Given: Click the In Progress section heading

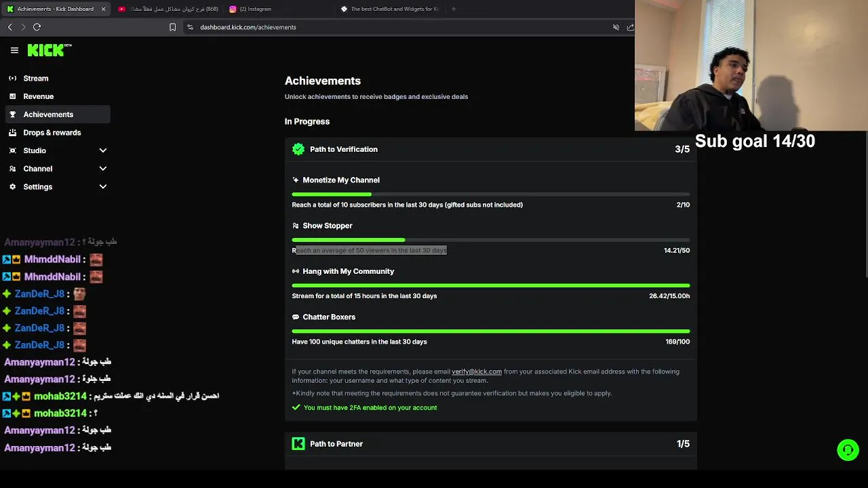Looking at the screenshot, I should pos(307,121).
